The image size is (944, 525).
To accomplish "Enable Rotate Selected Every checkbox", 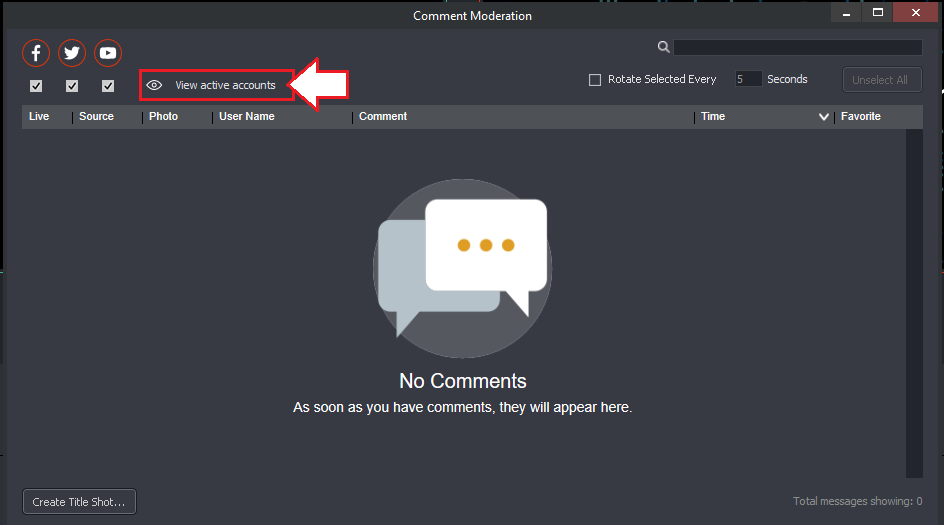I will coord(595,79).
